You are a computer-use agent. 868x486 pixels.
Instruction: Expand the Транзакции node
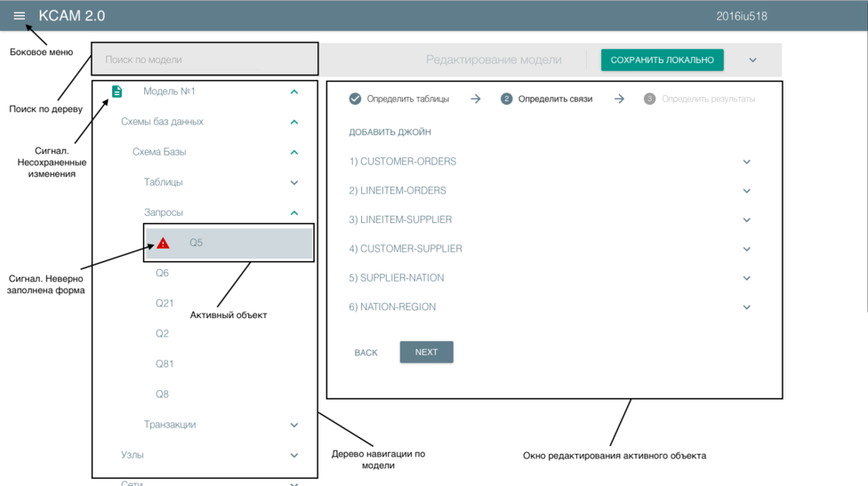pos(294,426)
